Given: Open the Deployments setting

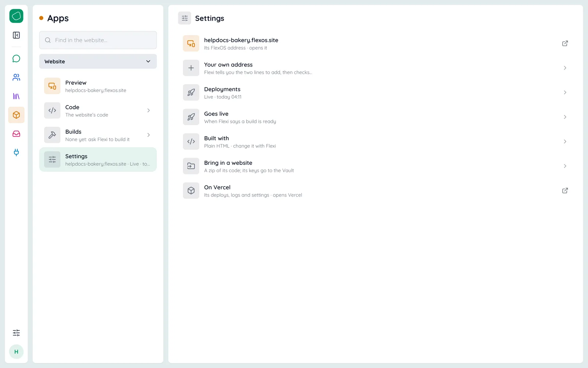Looking at the screenshot, I should click(376, 93).
